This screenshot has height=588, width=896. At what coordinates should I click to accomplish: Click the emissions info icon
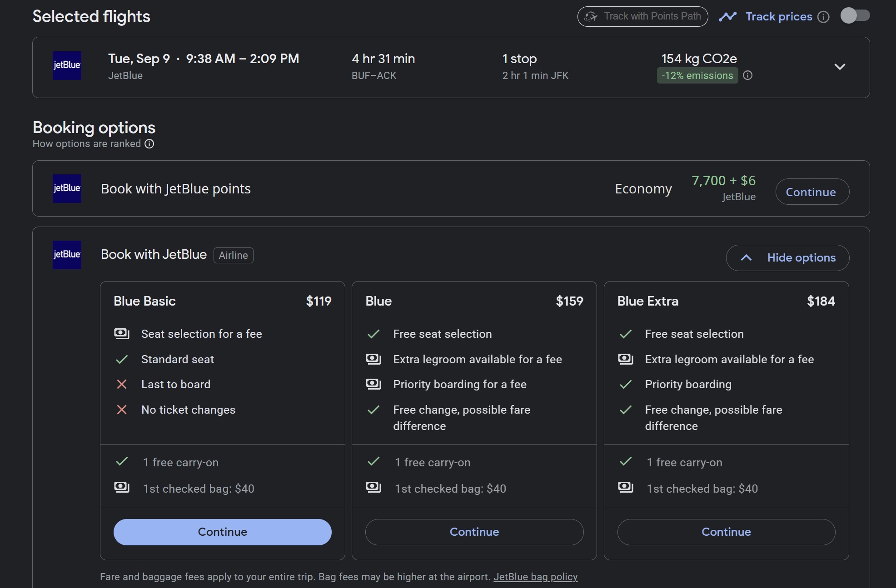[x=747, y=75]
